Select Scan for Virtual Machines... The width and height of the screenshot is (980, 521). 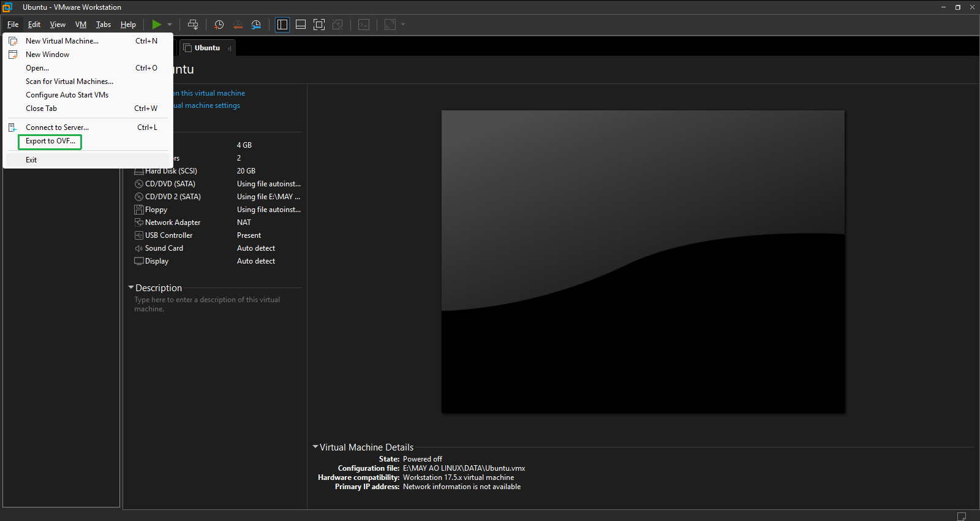(88, 82)
